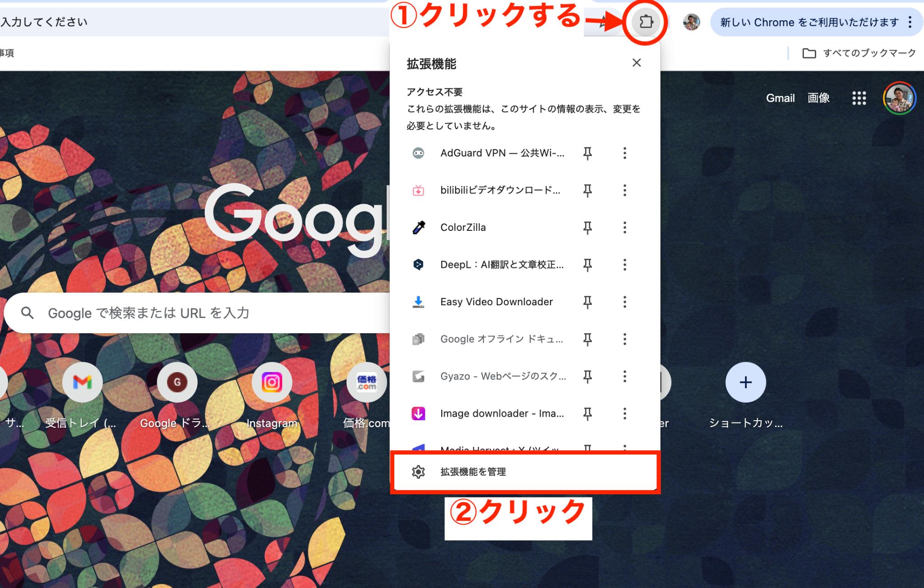Open more options for Gyazo
This screenshot has width=924, height=588.
(625, 376)
